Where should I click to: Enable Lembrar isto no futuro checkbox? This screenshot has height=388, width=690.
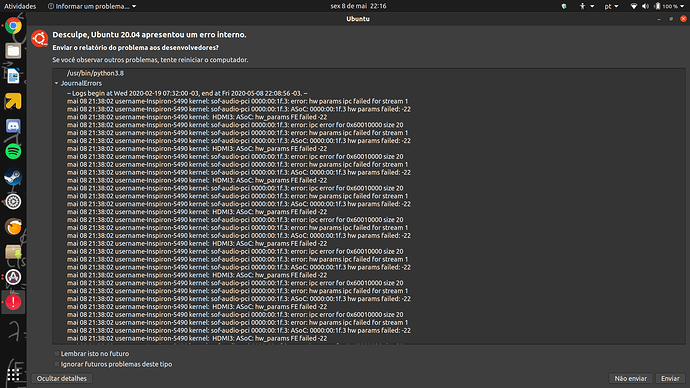(56, 354)
